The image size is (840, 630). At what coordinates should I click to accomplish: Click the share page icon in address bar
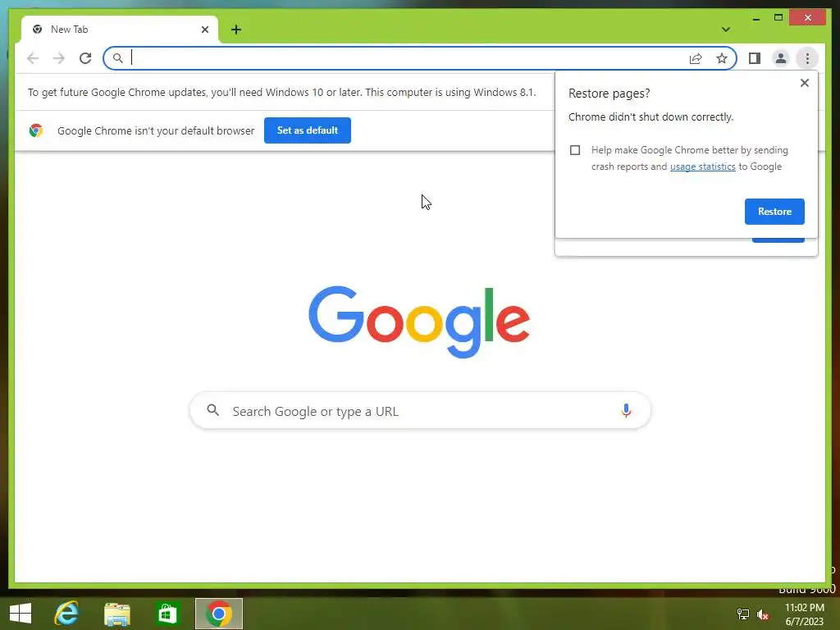pos(696,58)
